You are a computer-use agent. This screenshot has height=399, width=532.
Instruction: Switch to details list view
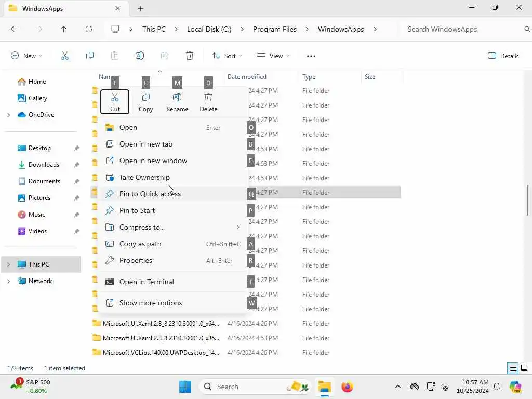(513, 368)
